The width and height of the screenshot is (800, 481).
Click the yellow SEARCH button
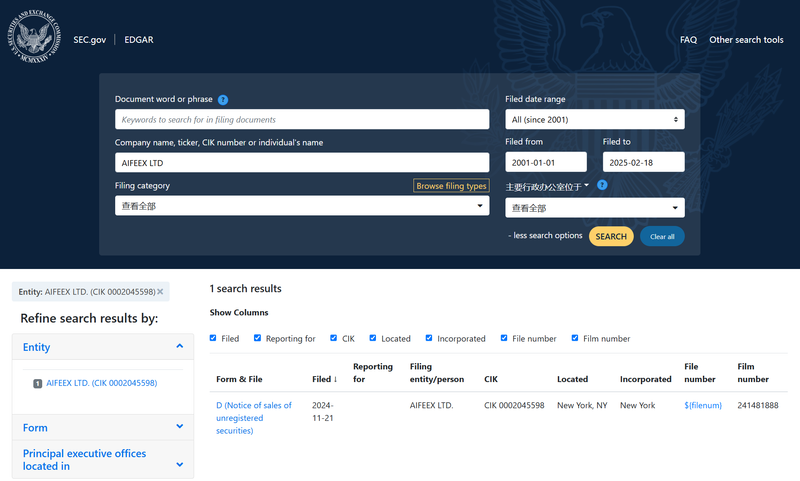pyautogui.click(x=611, y=236)
